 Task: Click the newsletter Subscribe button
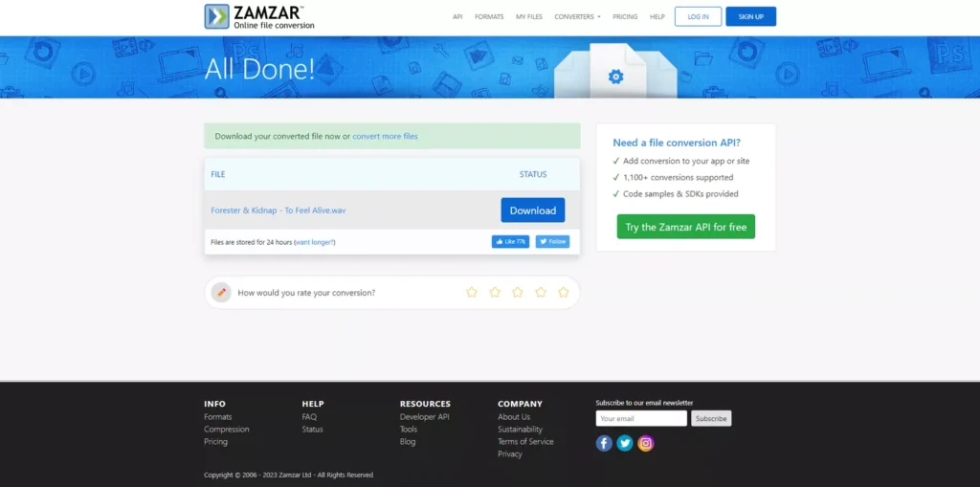(x=711, y=418)
